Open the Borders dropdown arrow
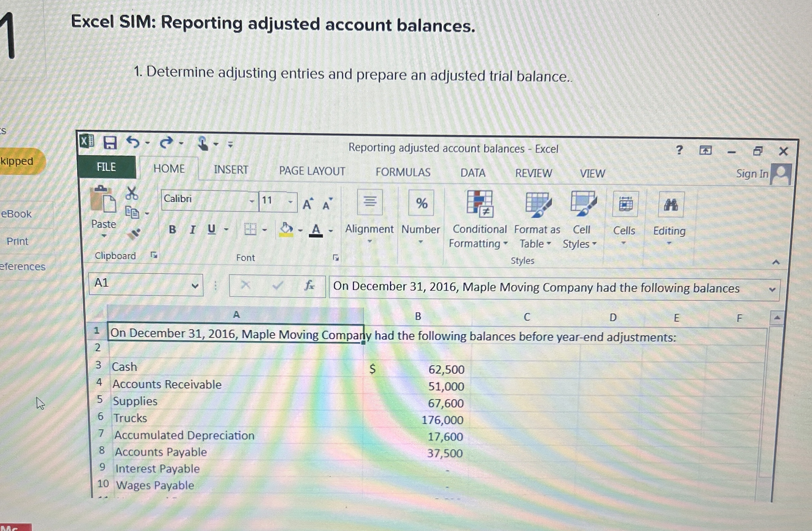This screenshot has width=812, height=531. click(264, 230)
